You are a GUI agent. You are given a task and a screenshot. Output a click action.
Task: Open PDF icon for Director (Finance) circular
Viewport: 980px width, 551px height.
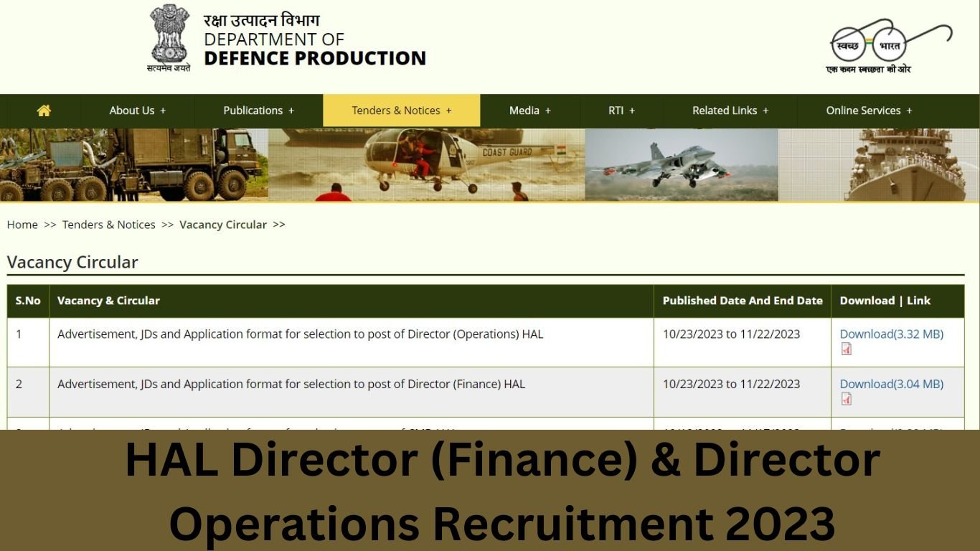pos(845,398)
